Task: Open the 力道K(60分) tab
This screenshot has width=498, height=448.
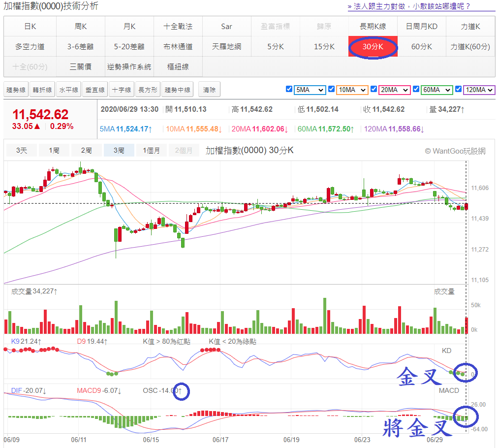Action: point(470,47)
